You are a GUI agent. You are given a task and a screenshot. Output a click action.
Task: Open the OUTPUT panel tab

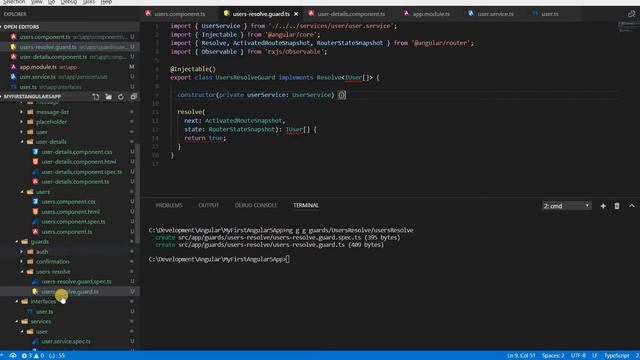pos(209,205)
